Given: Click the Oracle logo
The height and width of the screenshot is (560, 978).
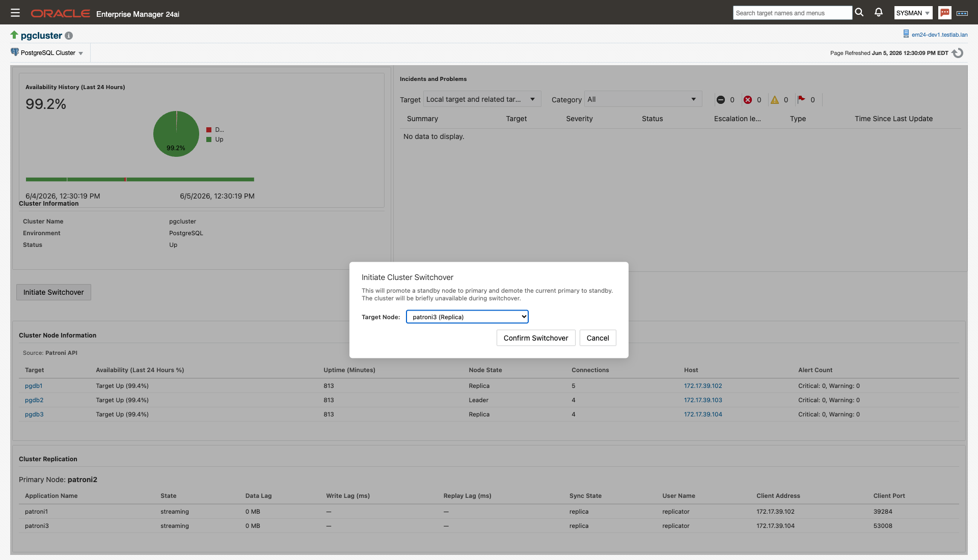Looking at the screenshot, I should [60, 13].
